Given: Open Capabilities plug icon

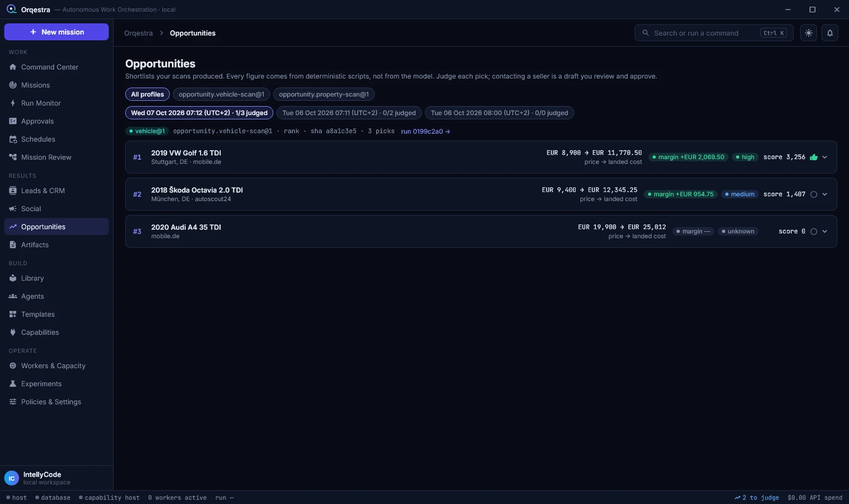Looking at the screenshot, I should pyautogui.click(x=13, y=332).
